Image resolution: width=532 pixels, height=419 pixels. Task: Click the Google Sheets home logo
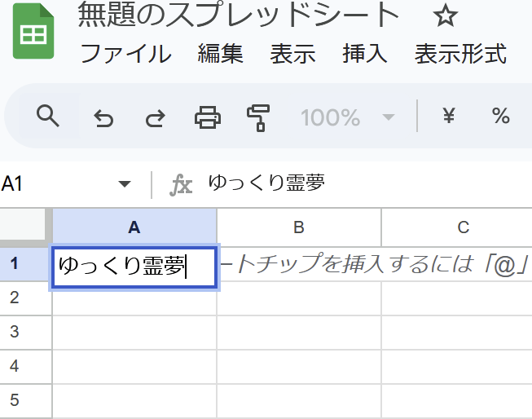click(x=33, y=34)
